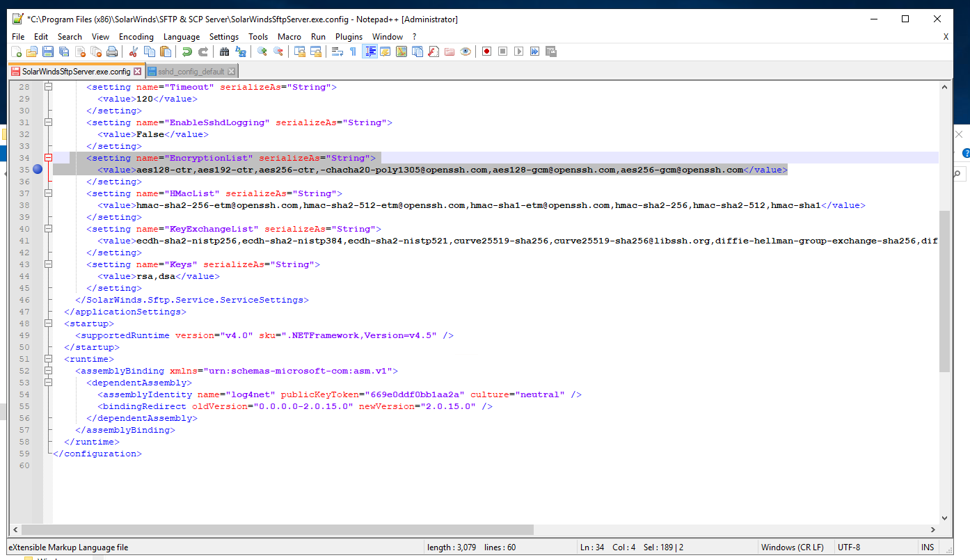Click the horizontal scrollbar thumb

point(278,529)
